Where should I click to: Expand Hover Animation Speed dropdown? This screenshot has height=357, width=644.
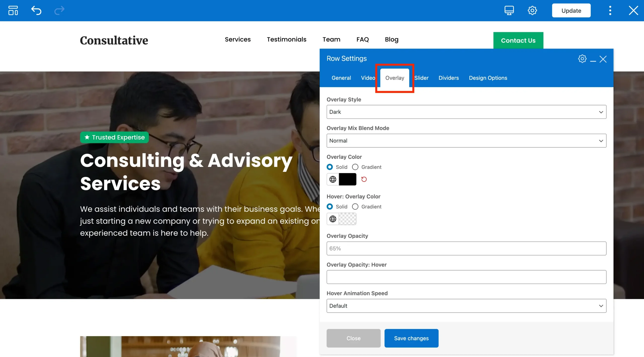click(x=466, y=306)
